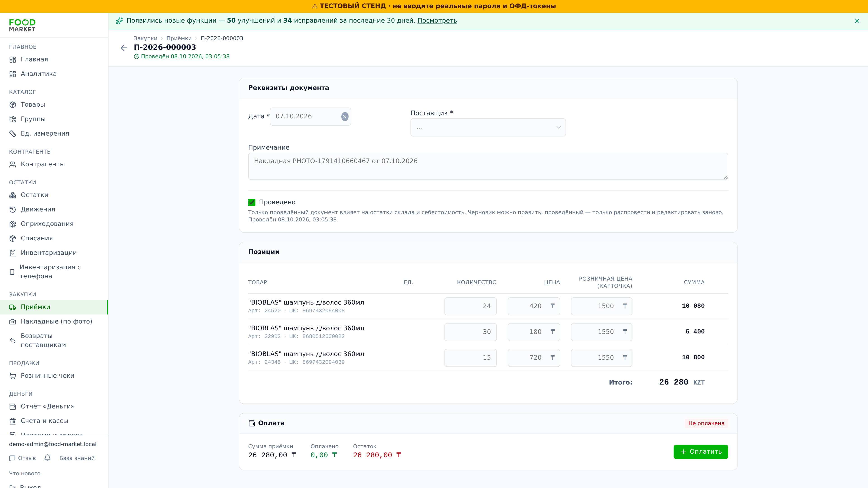Click quantity field showing 24

pos(470,306)
